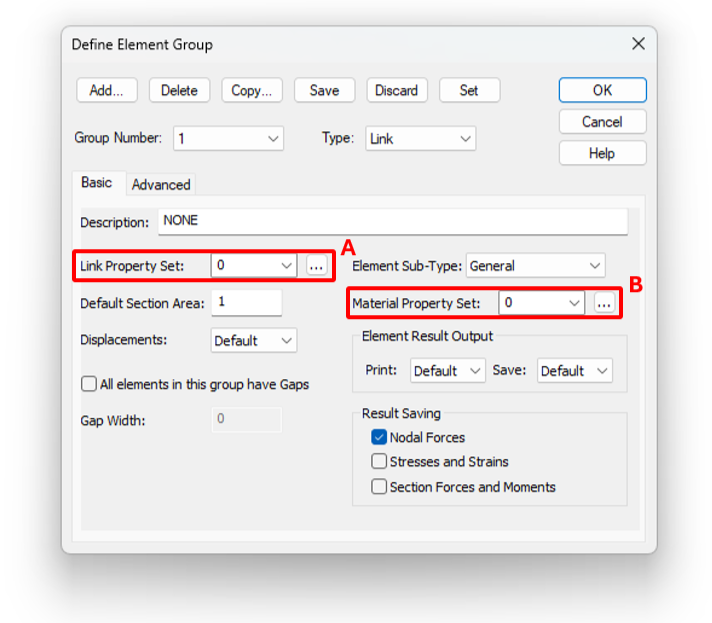The image size is (712, 623).
Task: Open Help for this dialog
Action: 602,153
